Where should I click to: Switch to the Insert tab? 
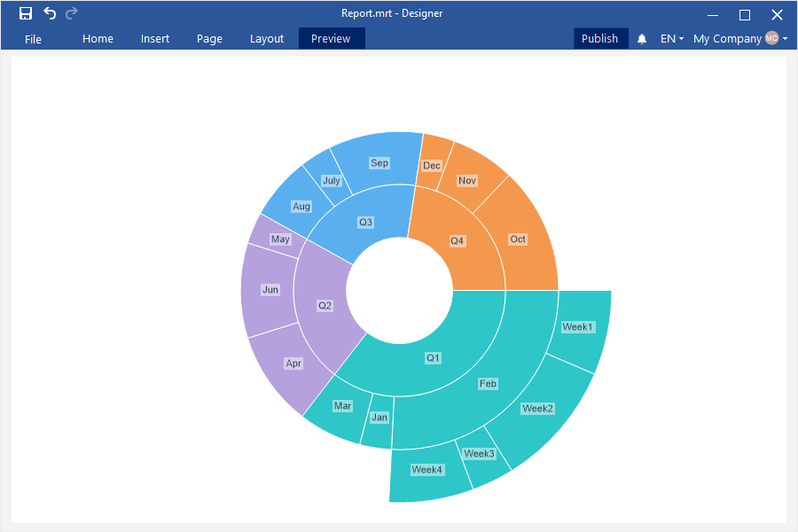click(154, 39)
